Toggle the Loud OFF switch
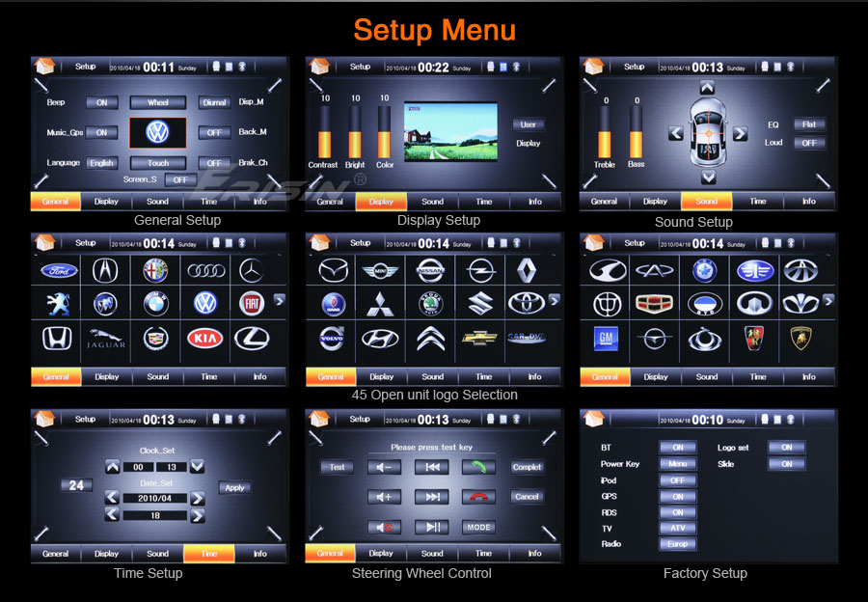 (x=809, y=143)
